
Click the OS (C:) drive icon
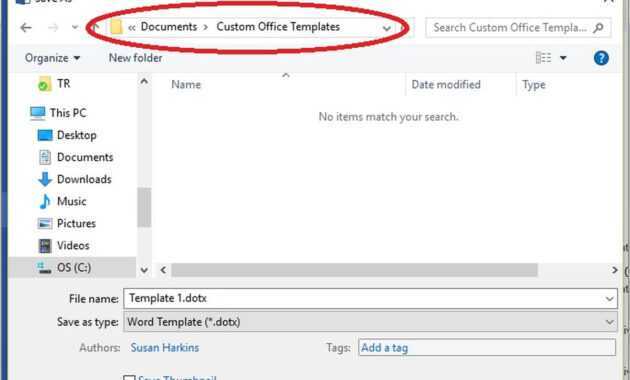pos(44,268)
